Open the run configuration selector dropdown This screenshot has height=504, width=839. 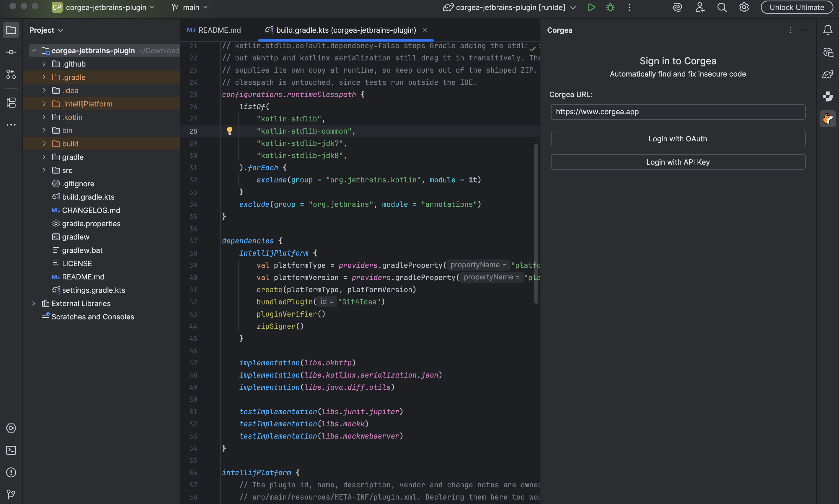click(509, 7)
